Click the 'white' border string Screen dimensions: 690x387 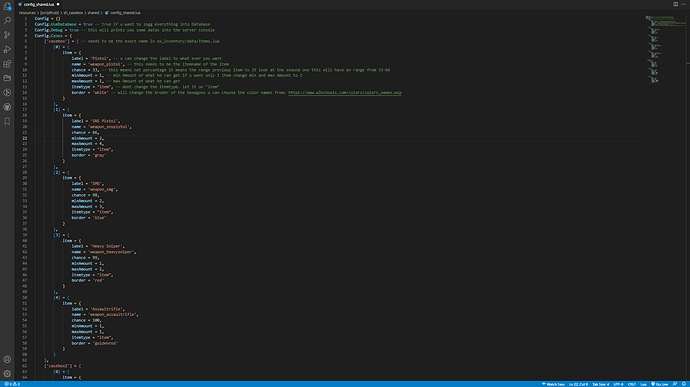click(x=99, y=92)
